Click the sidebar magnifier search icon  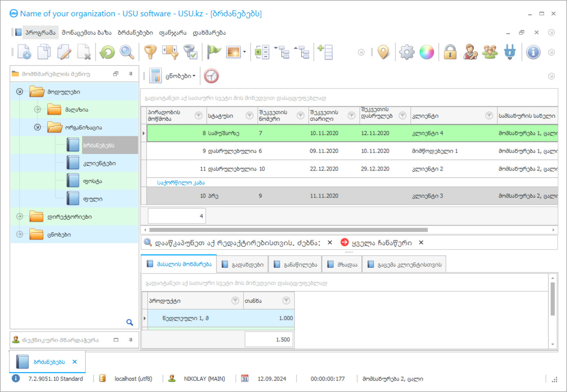(x=130, y=322)
